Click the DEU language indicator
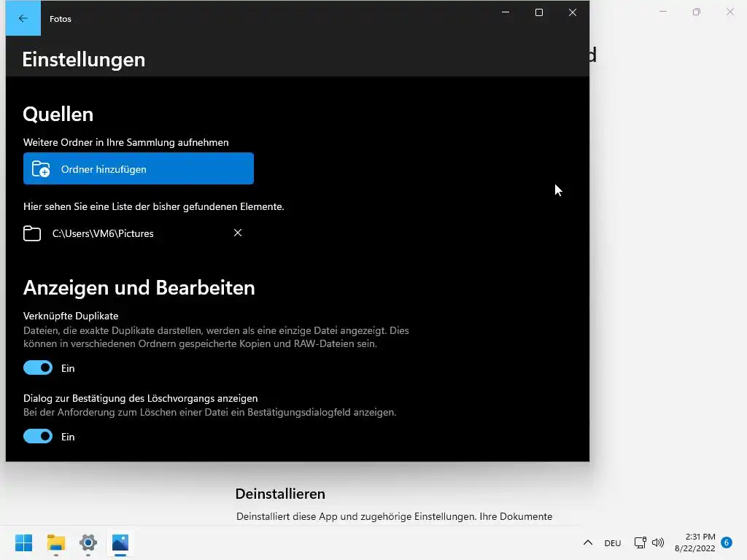747x560 pixels. pyautogui.click(x=613, y=542)
